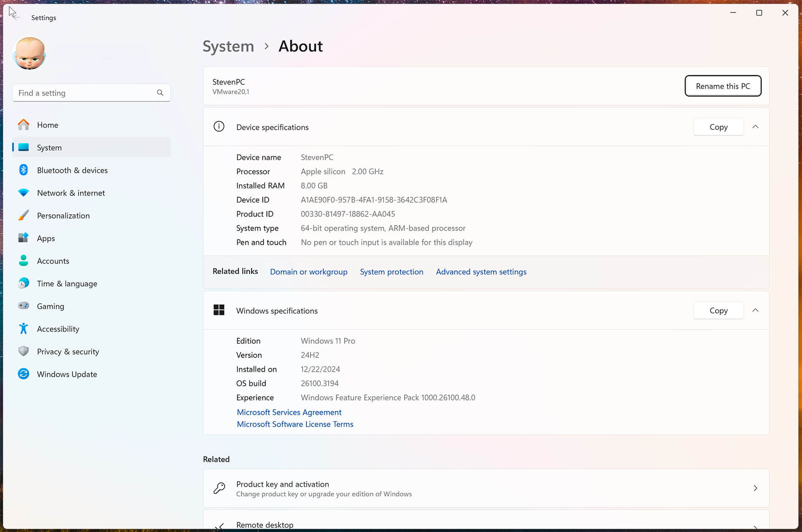Click the Privacy & security shield icon
Screen dimensions: 802x532
(x=23, y=351)
